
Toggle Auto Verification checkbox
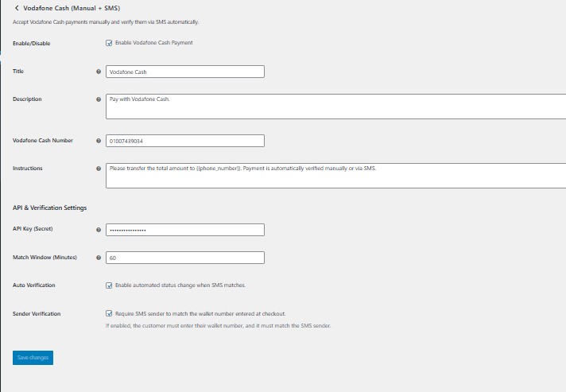tap(109, 285)
